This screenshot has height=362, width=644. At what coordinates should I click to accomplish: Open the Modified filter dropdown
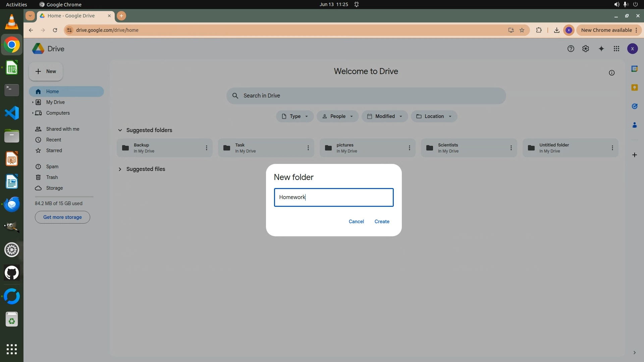point(384,116)
